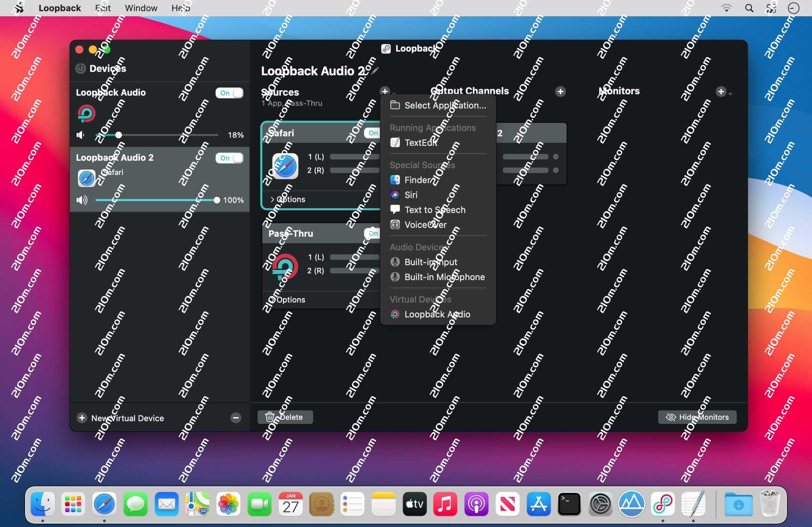Toggle Loopback Audio 2 device on switch
The width and height of the screenshot is (812, 527).
pos(229,158)
